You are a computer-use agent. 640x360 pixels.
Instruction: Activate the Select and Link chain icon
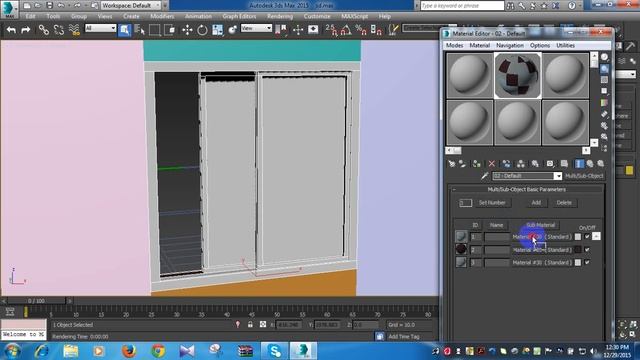click(44, 29)
